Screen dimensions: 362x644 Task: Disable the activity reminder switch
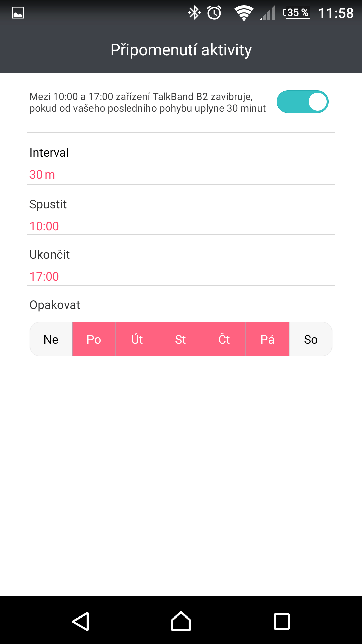(302, 102)
